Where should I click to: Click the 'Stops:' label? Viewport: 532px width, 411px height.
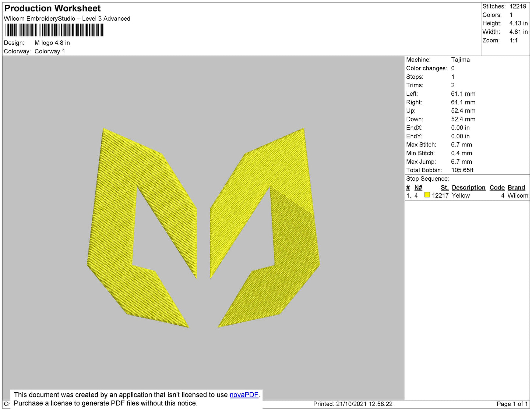coord(415,77)
